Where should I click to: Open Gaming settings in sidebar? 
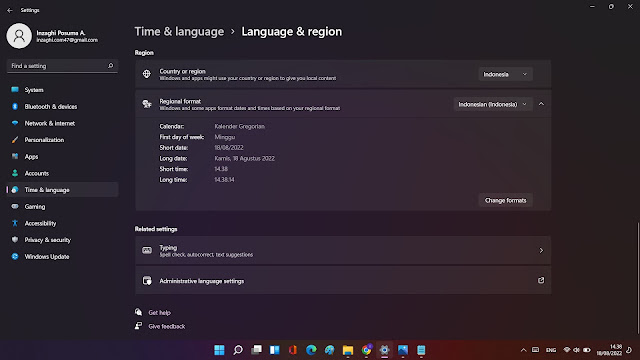click(x=62, y=207)
